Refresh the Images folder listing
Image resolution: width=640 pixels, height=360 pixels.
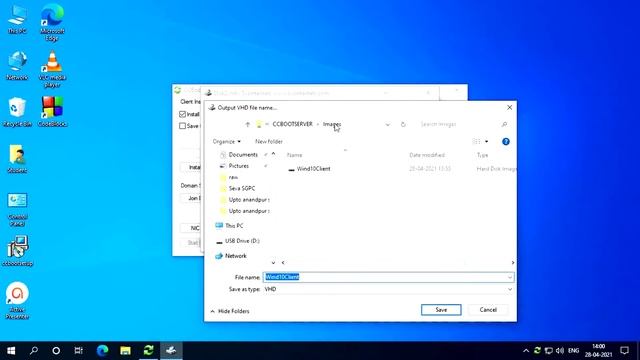(x=403, y=124)
